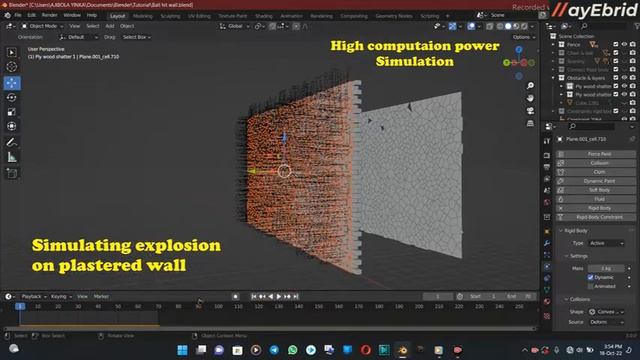Open the collision Shape Convex dropdown
Viewport: 640px width, 360px height.
click(x=606, y=312)
